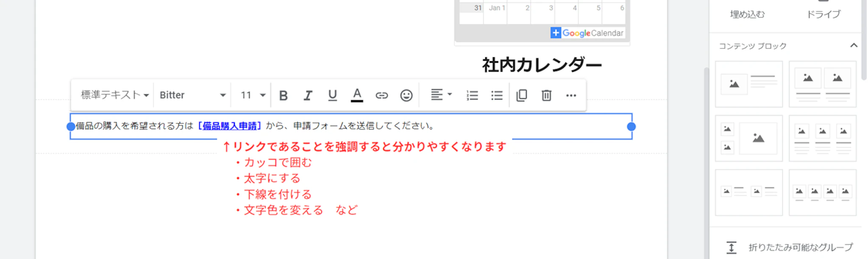This screenshot has height=259, width=868.
Task: Open more options ellipsis menu
Action: 571,96
